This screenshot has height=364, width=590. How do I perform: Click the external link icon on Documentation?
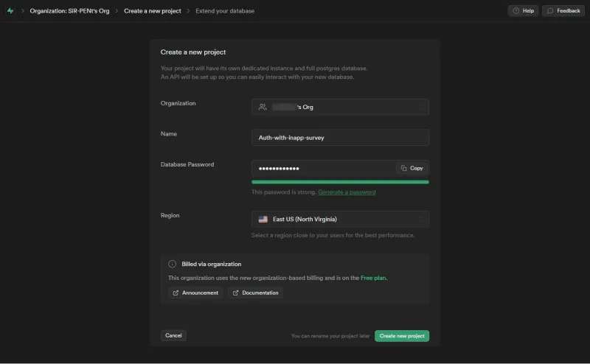click(x=236, y=293)
